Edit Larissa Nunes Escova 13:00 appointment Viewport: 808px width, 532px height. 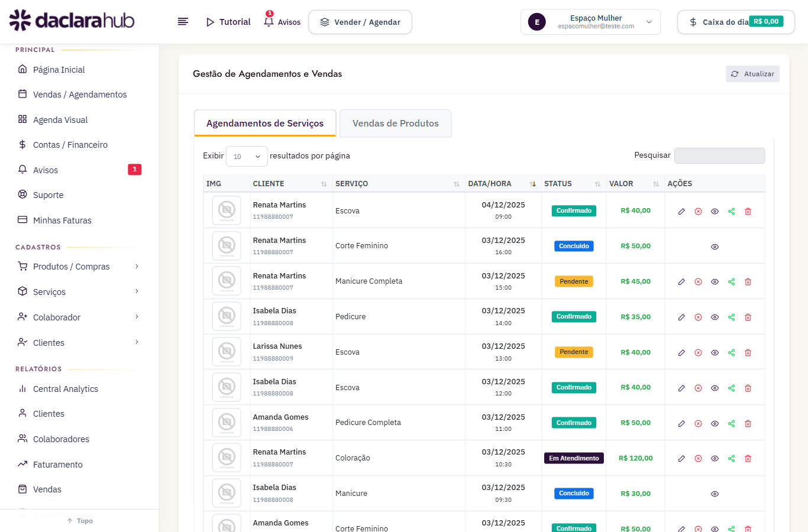[681, 353]
